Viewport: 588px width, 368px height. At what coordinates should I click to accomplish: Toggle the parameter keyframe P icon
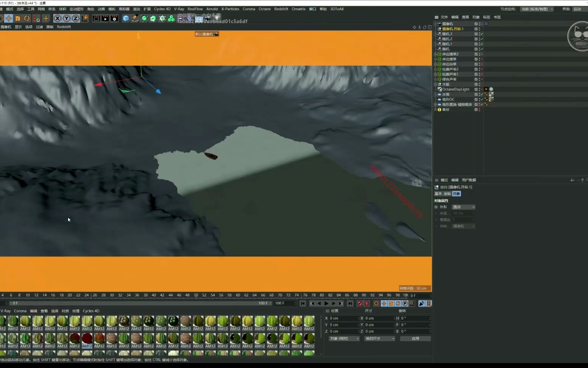coord(405,304)
